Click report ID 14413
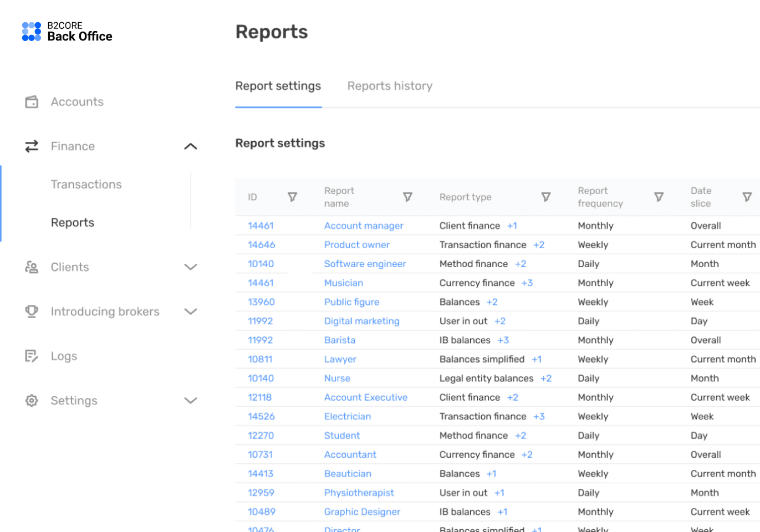760x532 pixels. (x=261, y=474)
